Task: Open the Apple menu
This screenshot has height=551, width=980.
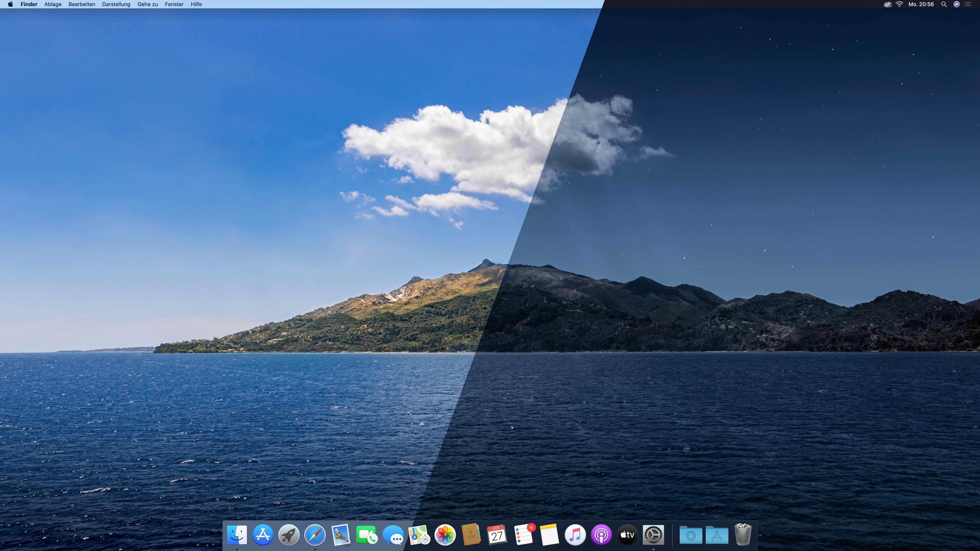Action: coord(11,4)
